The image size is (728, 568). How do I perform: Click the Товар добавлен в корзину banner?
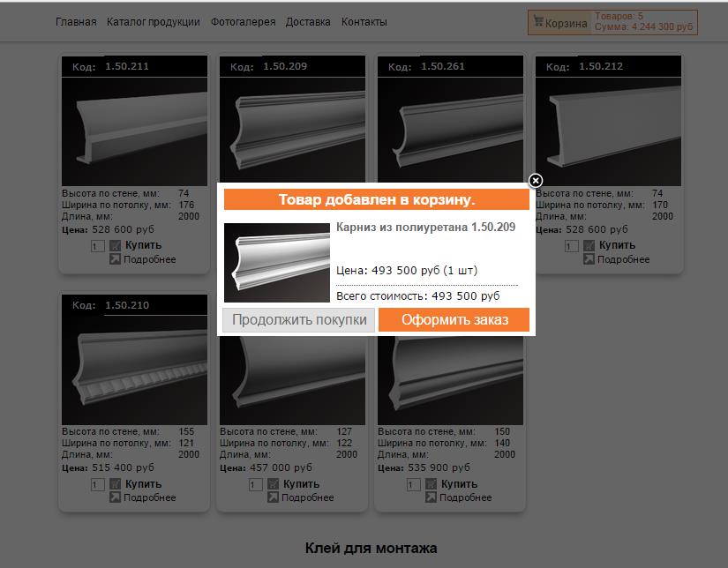click(377, 199)
